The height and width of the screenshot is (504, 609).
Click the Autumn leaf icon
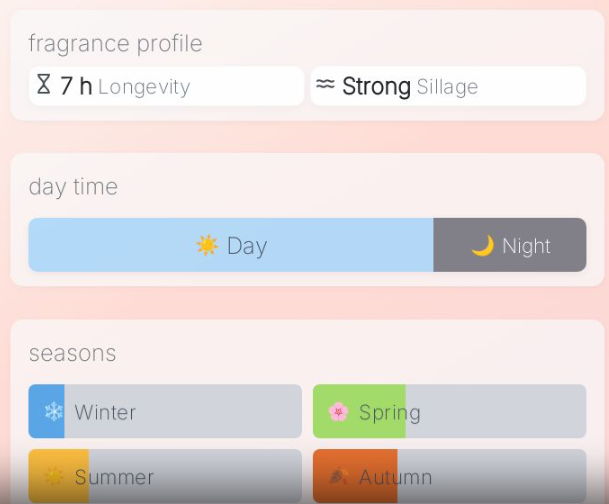click(339, 476)
